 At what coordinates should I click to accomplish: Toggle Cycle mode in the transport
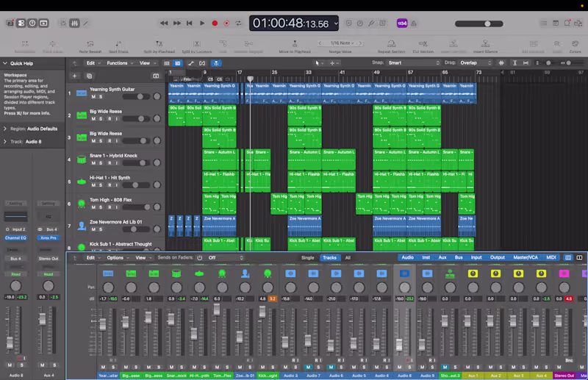tap(238, 24)
